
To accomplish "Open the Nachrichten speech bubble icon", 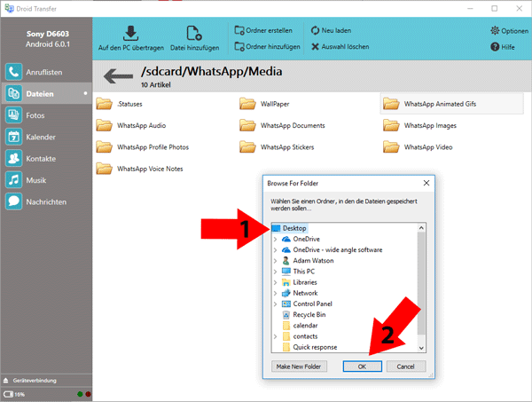I will tap(13, 201).
